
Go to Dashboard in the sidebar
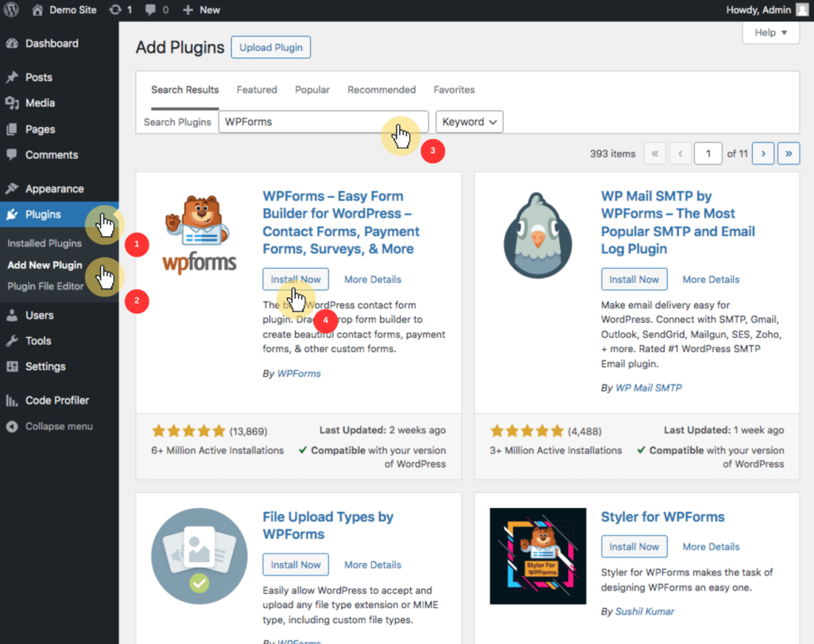52,44
